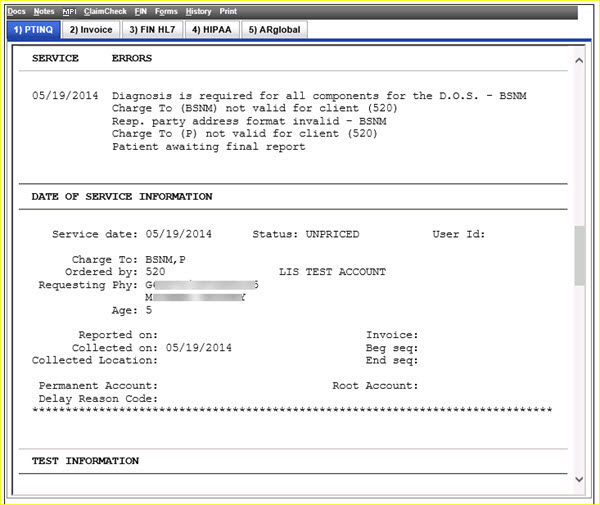Open the 3) FIN HL7 tab
The width and height of the screenshot is (600, 505).
[153, 30]
